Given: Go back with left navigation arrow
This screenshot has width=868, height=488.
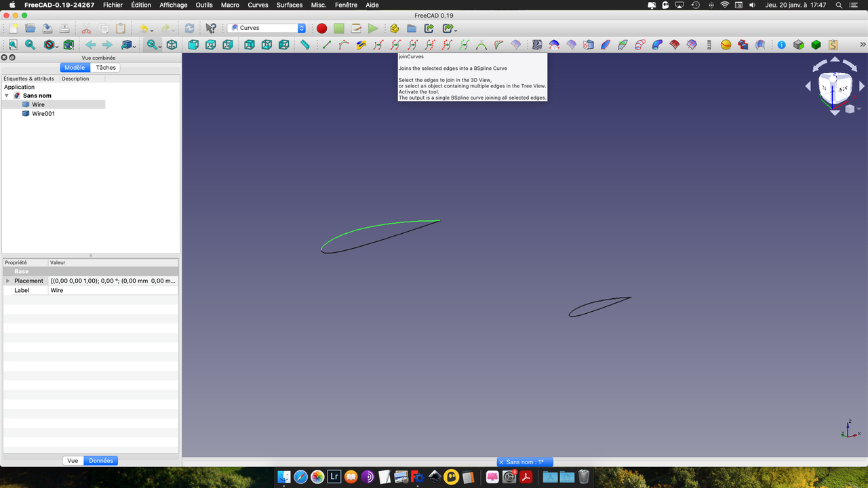Looking at the screenshot, I should tap(90, 45).
